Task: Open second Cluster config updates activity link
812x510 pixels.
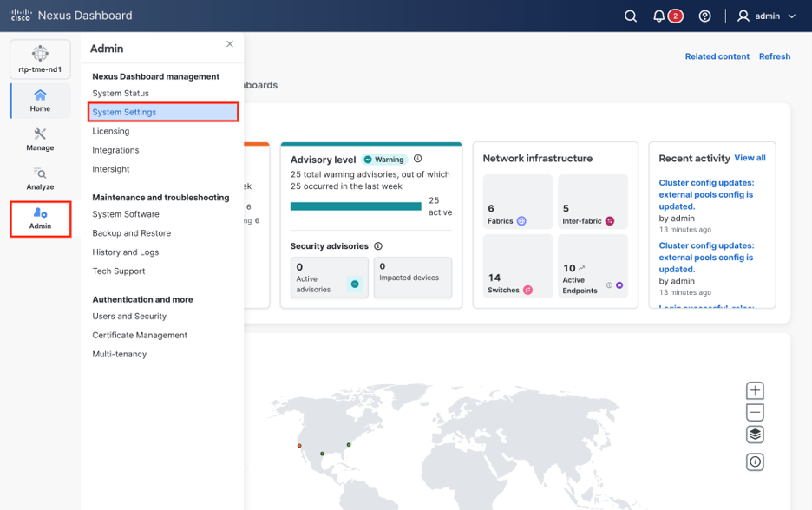Action: click(x=706, y=258)
